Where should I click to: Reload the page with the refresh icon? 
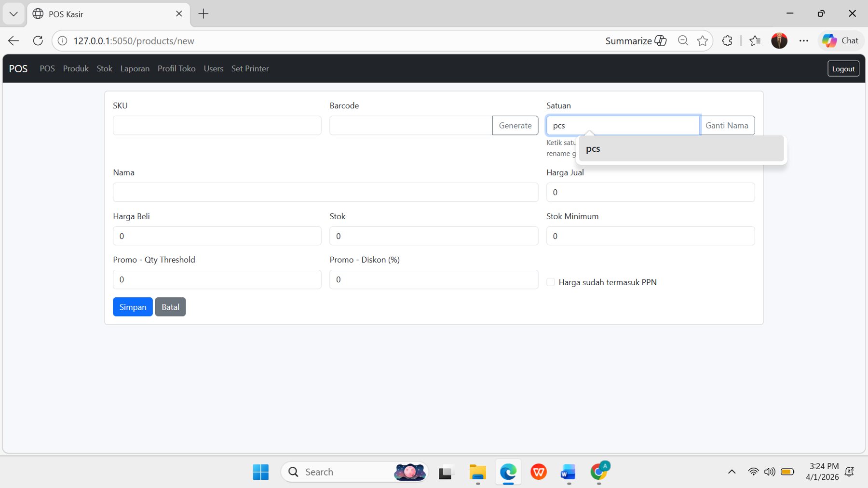38,40
